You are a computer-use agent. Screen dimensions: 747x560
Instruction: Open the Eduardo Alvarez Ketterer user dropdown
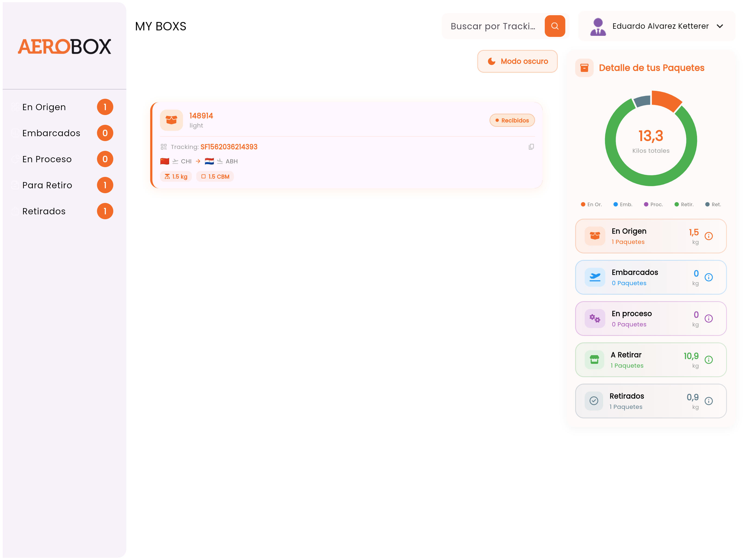tap(657, 26)
